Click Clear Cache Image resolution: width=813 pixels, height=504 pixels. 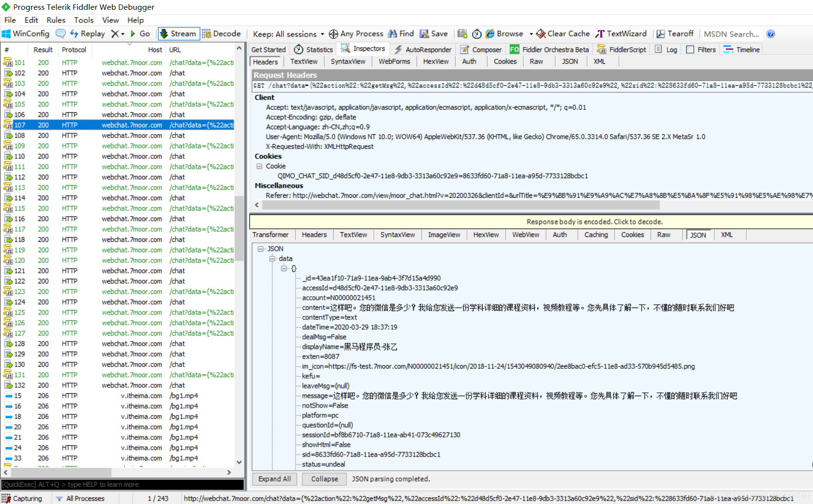click(x=563, y=34)
